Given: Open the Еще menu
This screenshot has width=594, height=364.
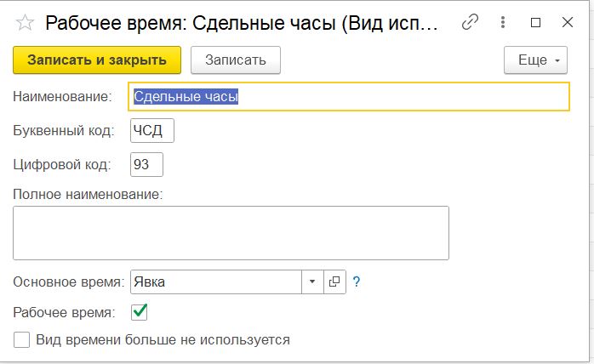Looking at the screenshot, I should (x=534, y=60).
